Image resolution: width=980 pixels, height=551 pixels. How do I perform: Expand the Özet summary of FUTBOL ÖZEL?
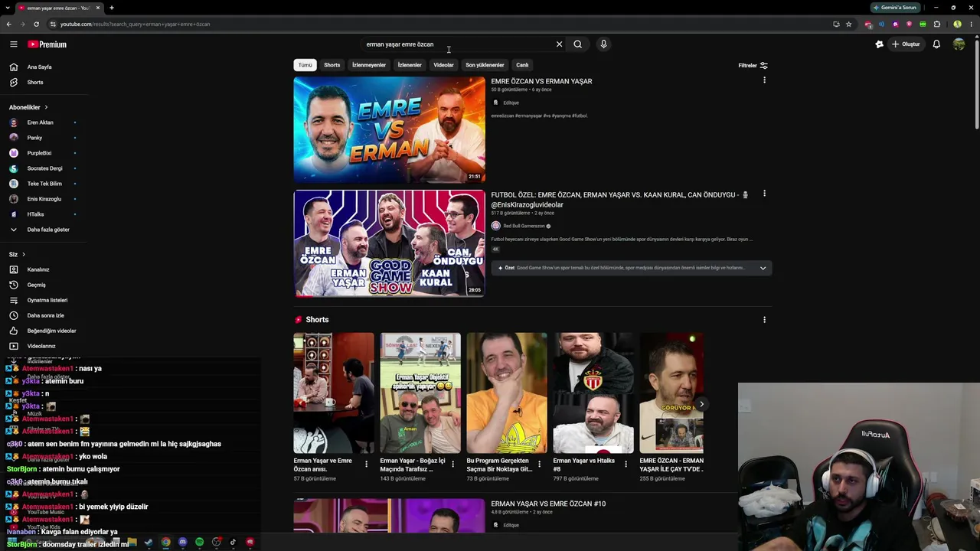coord(763,268)
